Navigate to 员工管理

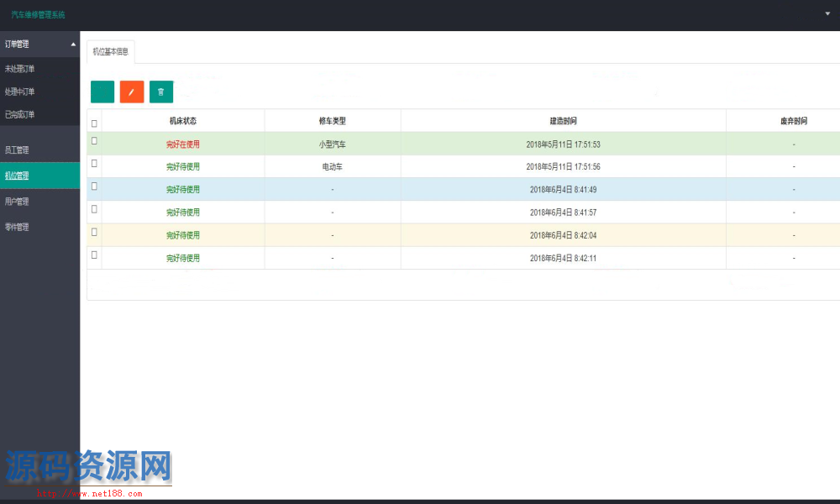click(17, 150)
